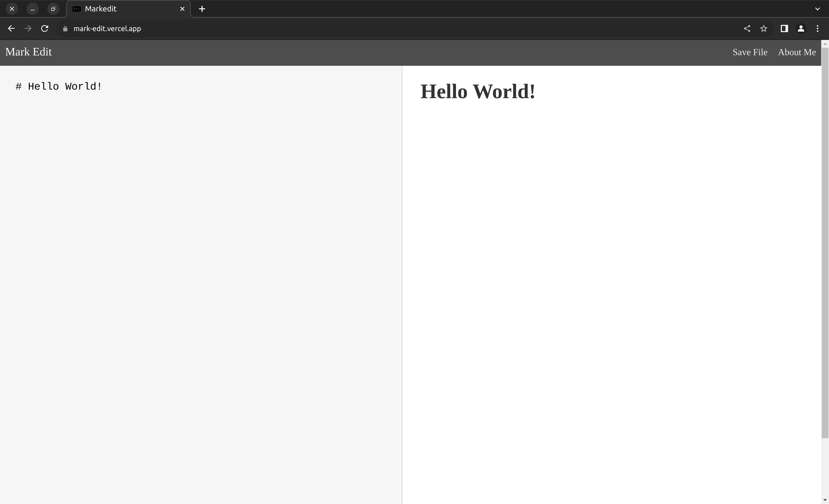Bookmark this page with star icon
The height and width of the screenshot is (504, 829).
(x=764, y=28)
